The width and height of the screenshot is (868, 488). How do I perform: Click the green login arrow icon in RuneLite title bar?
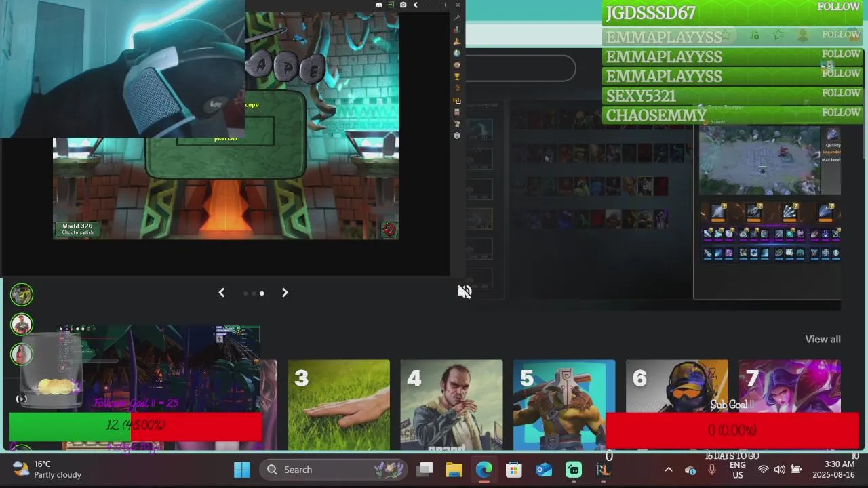click(x=391, y=5)
